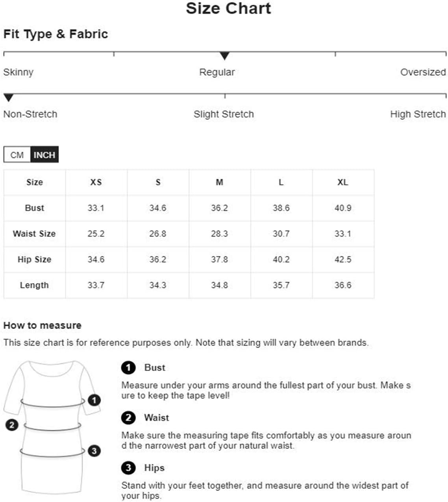Click the hip marker 3 on dress diagram
This screenshot has height=502, width=448.
(x=94, y=451)
